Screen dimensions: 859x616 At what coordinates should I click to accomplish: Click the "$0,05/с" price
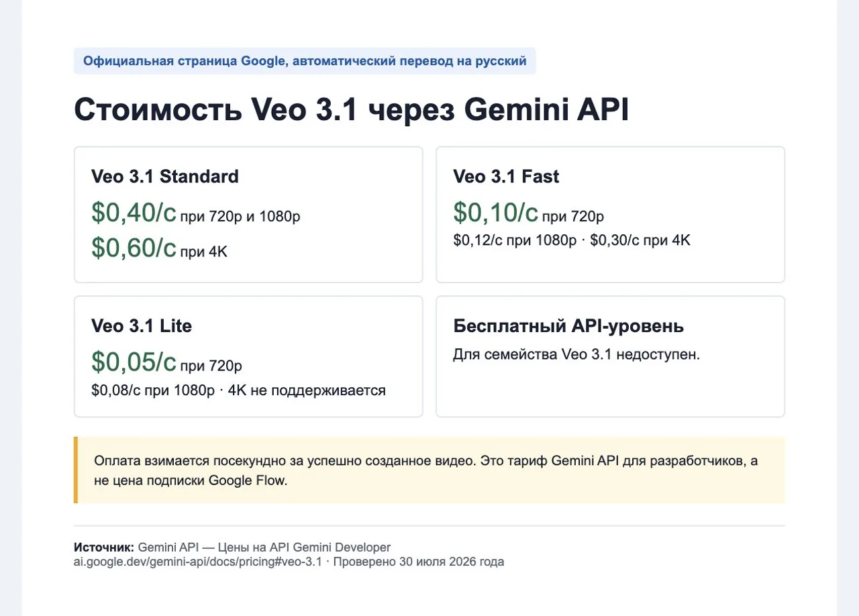(134, 362)
